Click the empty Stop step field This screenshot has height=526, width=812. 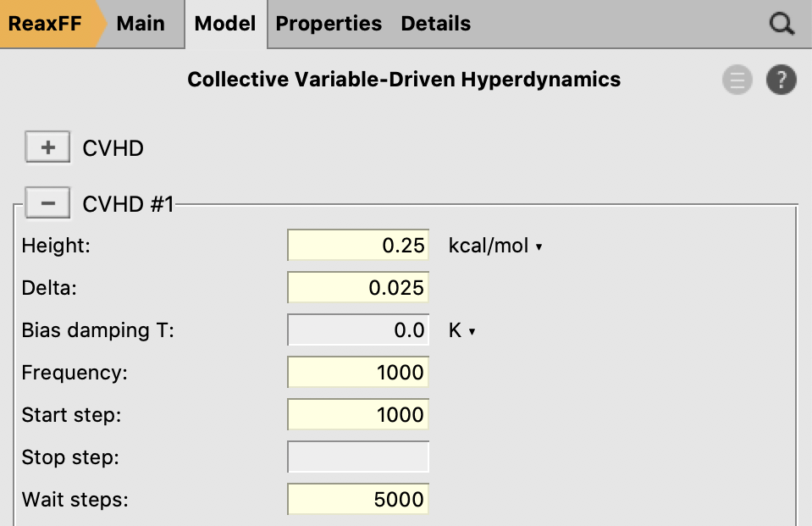tap(357, 457)
